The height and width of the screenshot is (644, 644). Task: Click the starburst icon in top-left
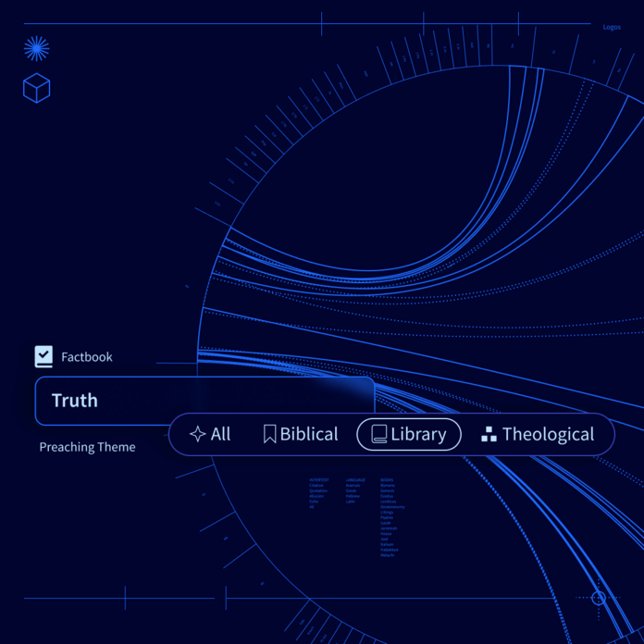[x=37, y=48]
